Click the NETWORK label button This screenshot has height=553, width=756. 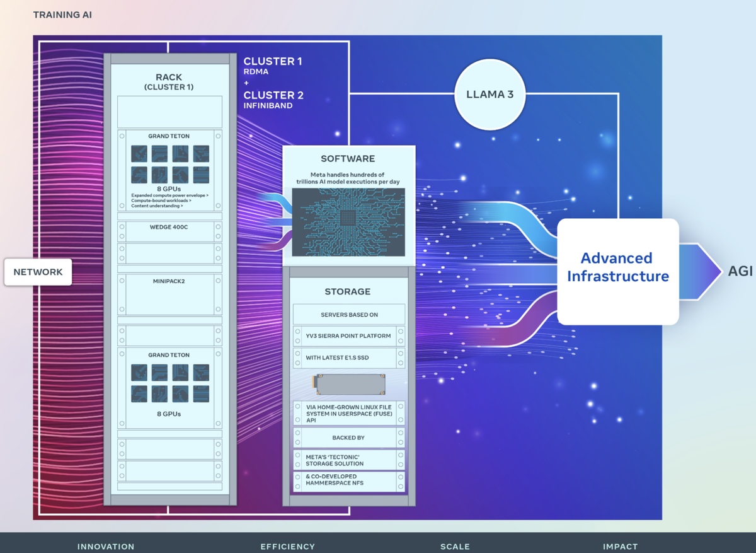click(38, 272)
